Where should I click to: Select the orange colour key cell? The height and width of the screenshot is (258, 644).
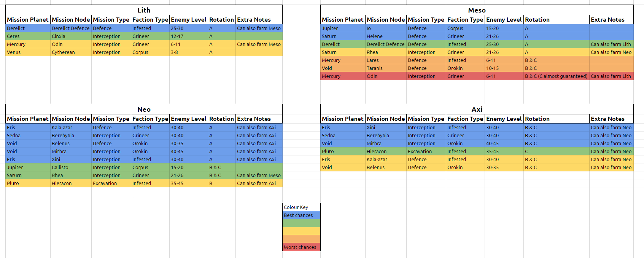tap(301, 239)
